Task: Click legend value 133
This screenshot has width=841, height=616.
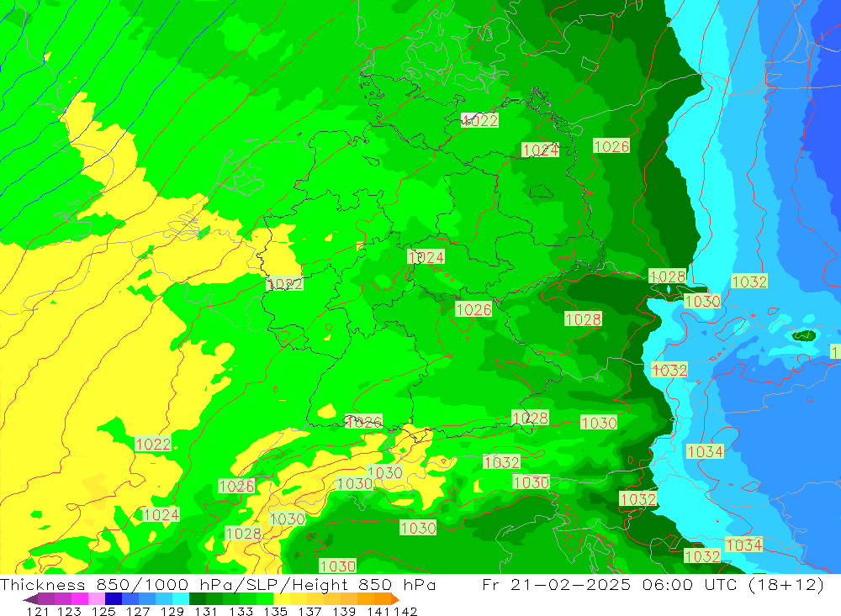Action: point(241,611)
